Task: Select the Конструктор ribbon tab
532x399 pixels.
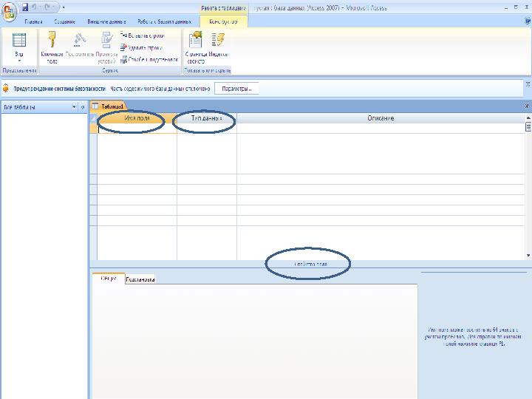Action: [x=223, y=21]
